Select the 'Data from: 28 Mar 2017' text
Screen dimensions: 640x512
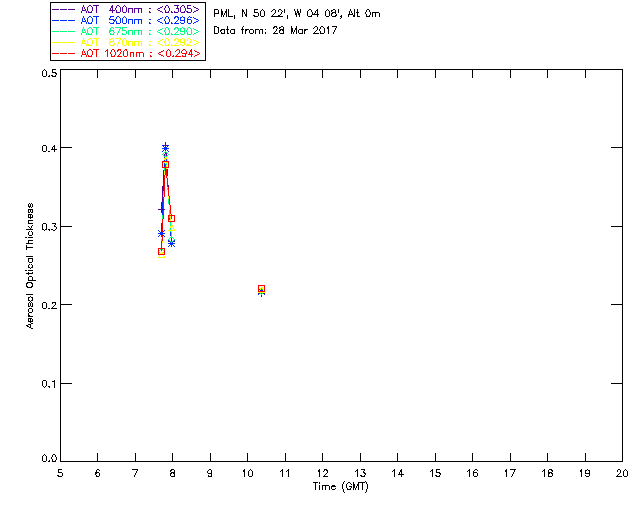275,31
